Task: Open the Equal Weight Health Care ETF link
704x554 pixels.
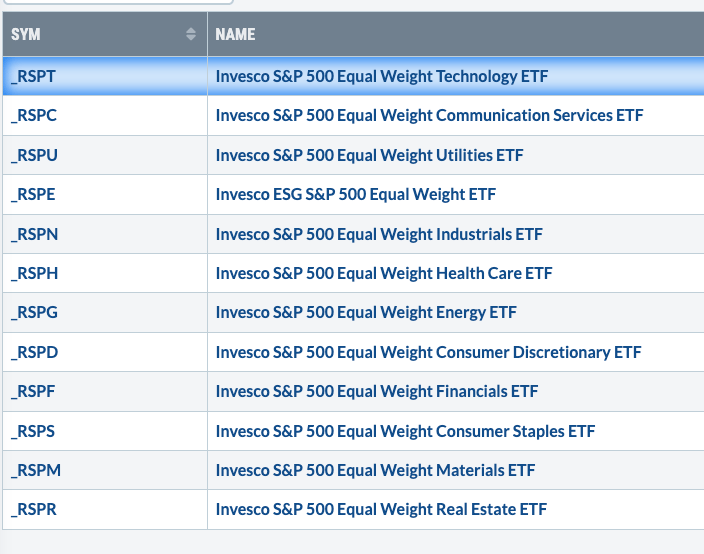Action: [x=384, y=273]
